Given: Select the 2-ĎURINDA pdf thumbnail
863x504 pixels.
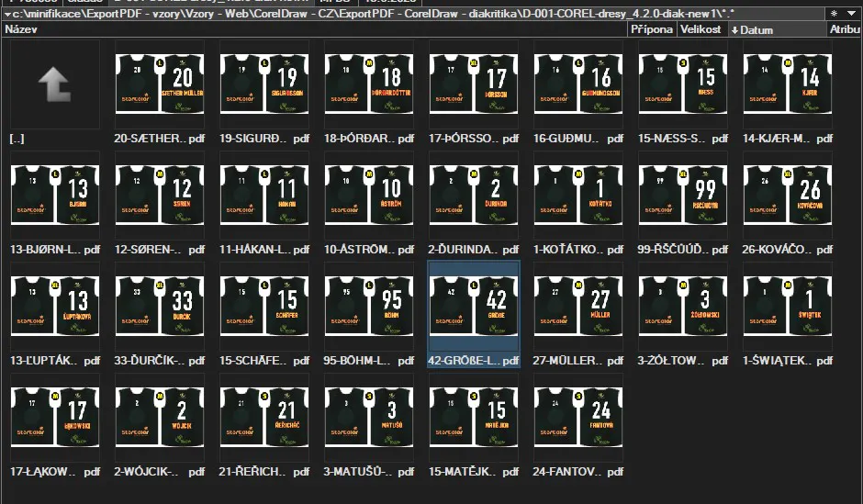Looking at the screenshot, I should point(474,196).
